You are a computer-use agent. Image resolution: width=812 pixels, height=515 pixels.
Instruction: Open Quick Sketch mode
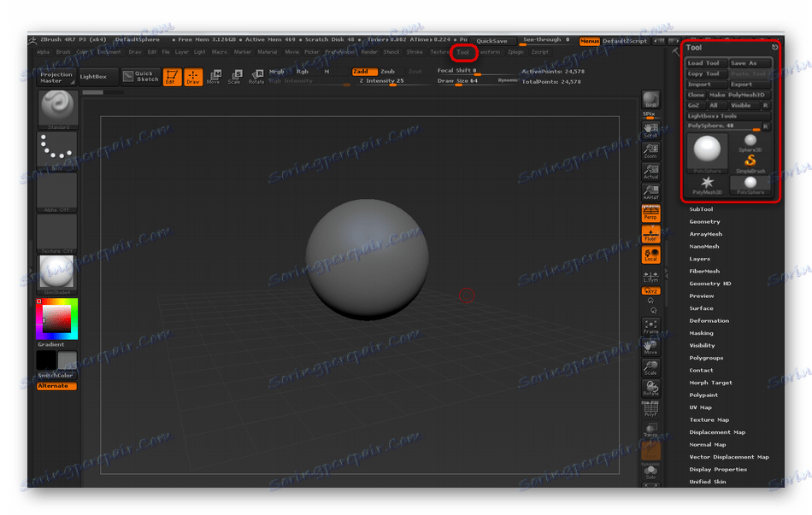point(141,77)
